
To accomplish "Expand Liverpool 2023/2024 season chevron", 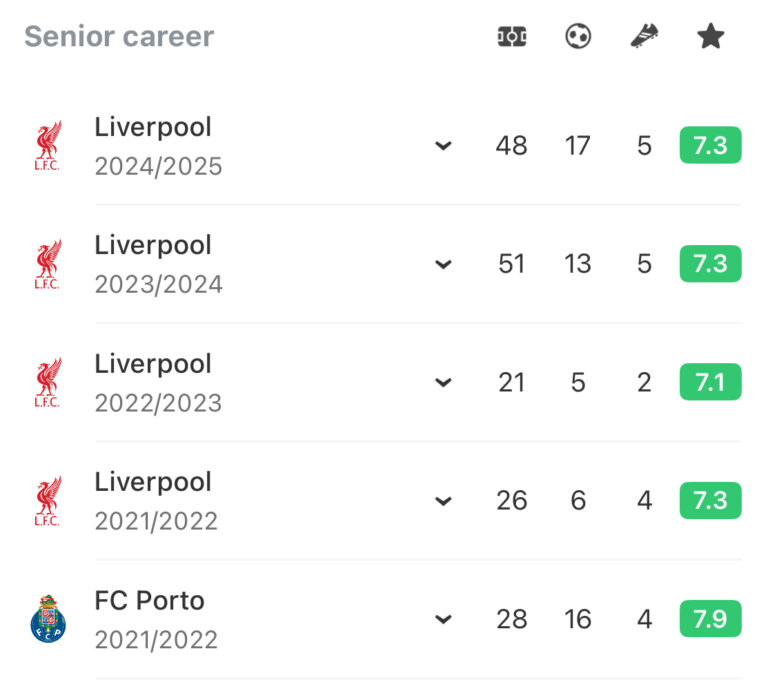I will [443, 264].
